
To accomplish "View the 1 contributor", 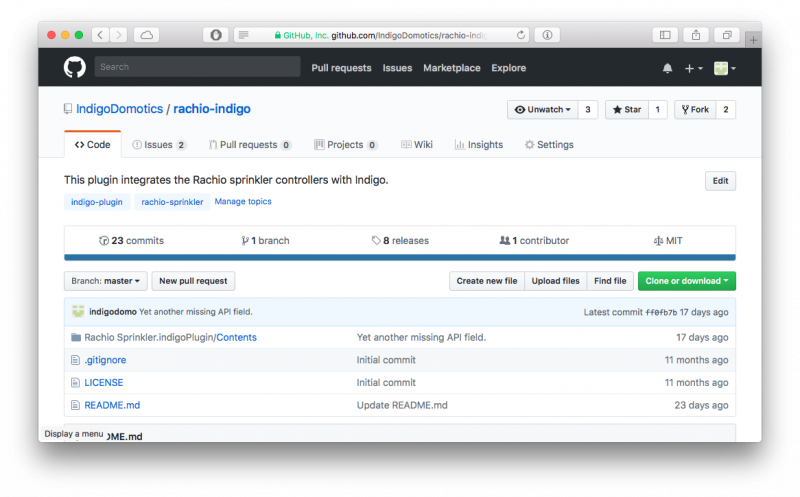I will 534,240.
